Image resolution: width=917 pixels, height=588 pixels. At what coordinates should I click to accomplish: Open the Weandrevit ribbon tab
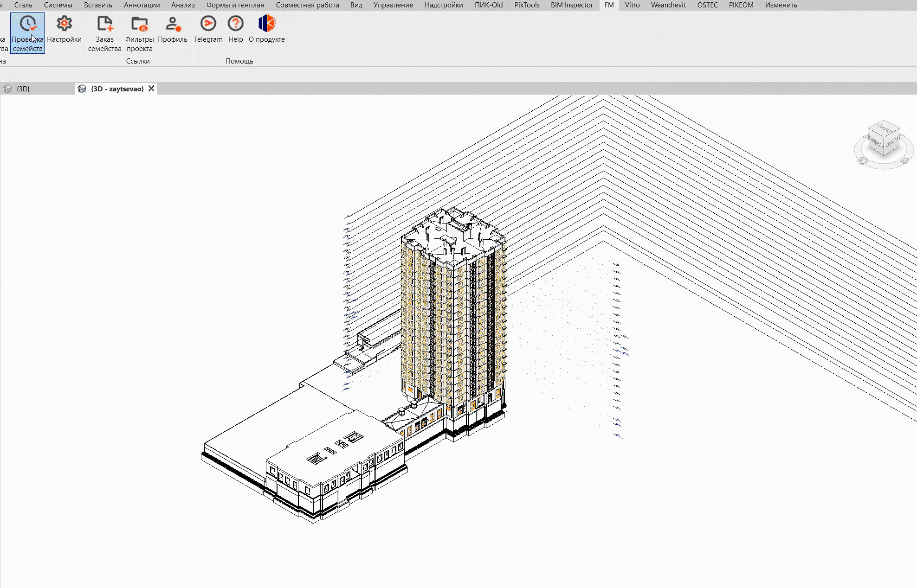668,5
